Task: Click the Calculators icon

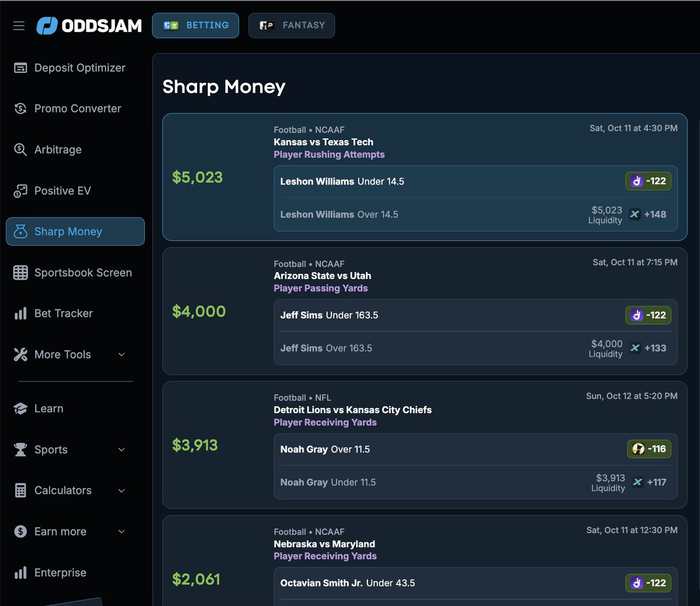Action: (20, 490)
